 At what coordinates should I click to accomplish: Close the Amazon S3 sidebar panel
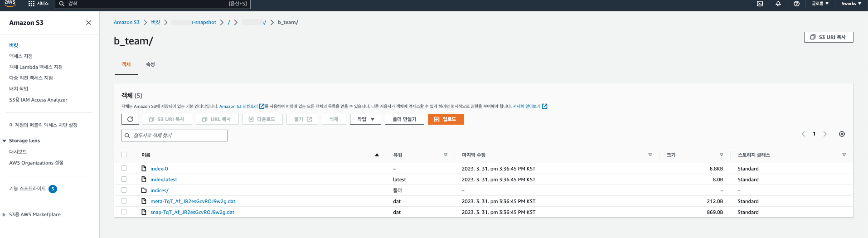pos(88,23)
